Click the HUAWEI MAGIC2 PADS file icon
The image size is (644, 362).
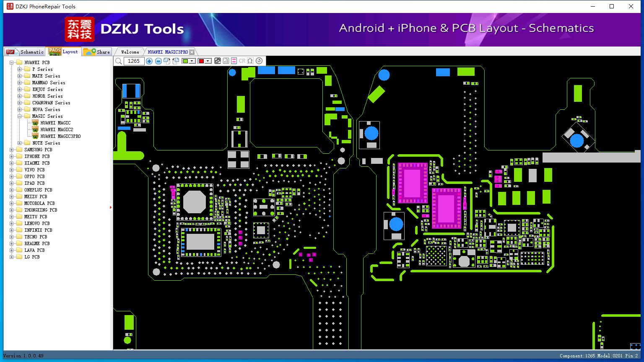click(x=35, y=129)
